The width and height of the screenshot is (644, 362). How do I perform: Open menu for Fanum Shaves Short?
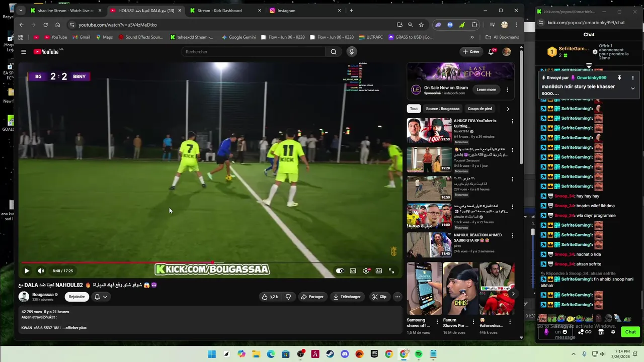[473, 321]
